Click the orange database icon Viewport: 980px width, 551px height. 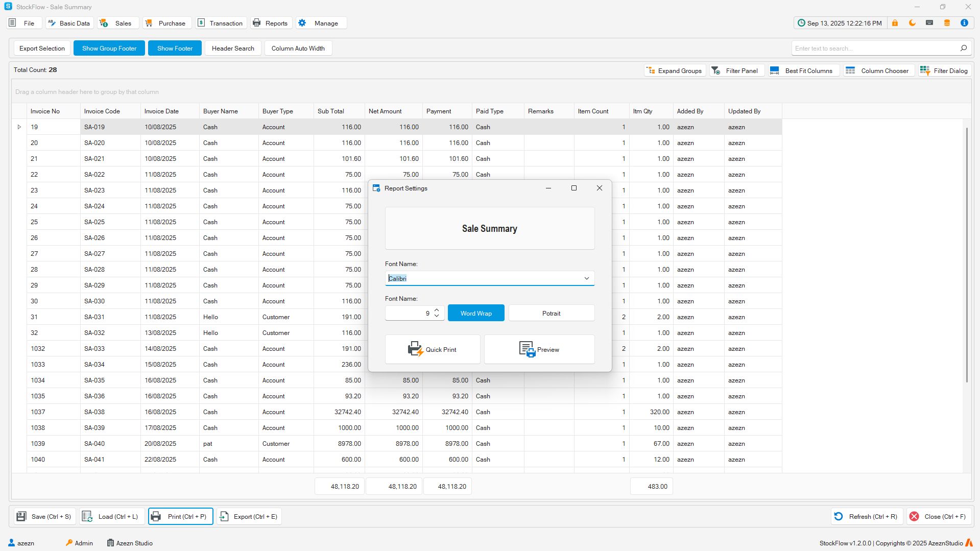point(947,23)
